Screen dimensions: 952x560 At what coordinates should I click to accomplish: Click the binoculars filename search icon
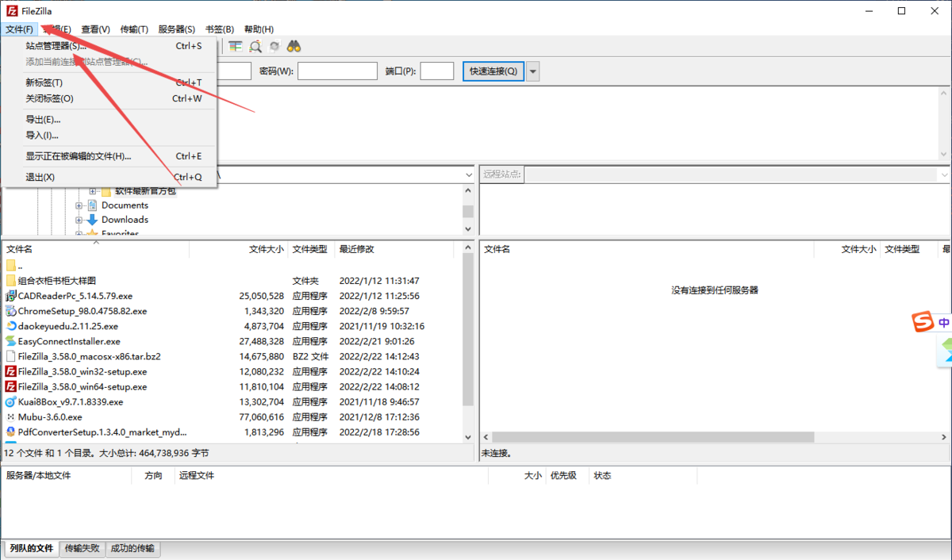[x=293, y=46]
